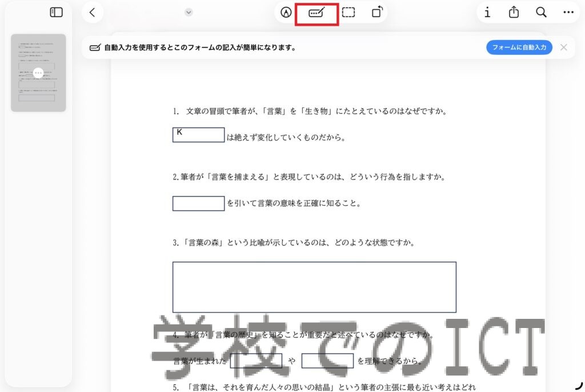Select the form fill tool
Viewport: 585px width, 392px height.
pyautogui.click(x=316, y=12)
